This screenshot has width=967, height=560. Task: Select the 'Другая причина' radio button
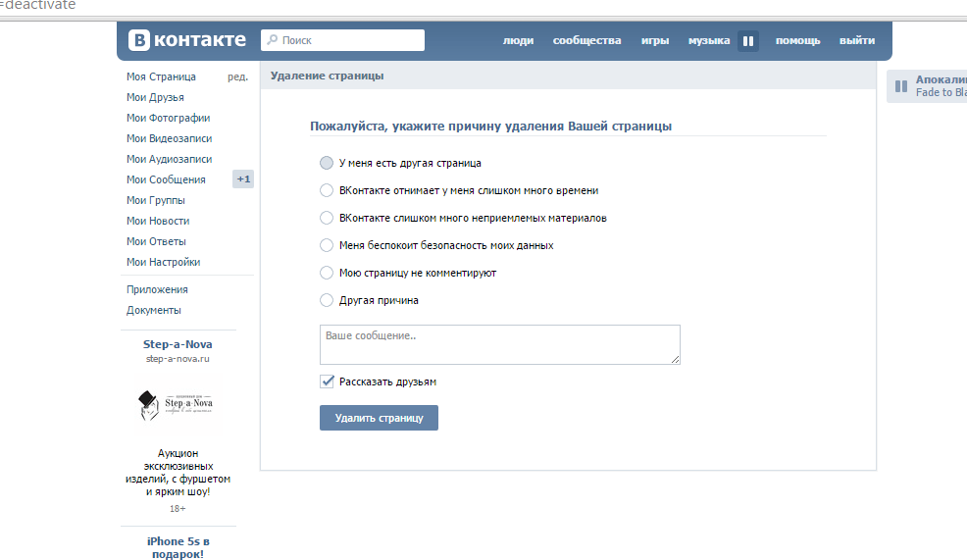(x=327, y=300)
